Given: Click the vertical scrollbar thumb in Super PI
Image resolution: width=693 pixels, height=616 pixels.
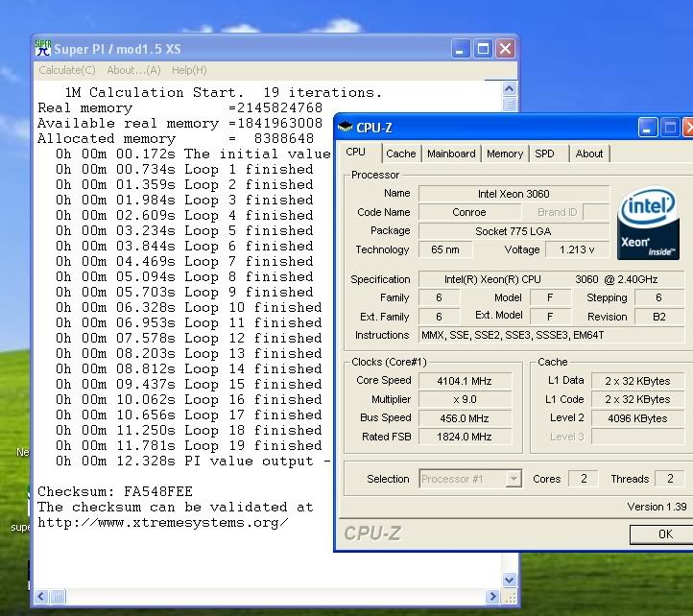Looking at the screenshot, I should (x=509, y=105).
